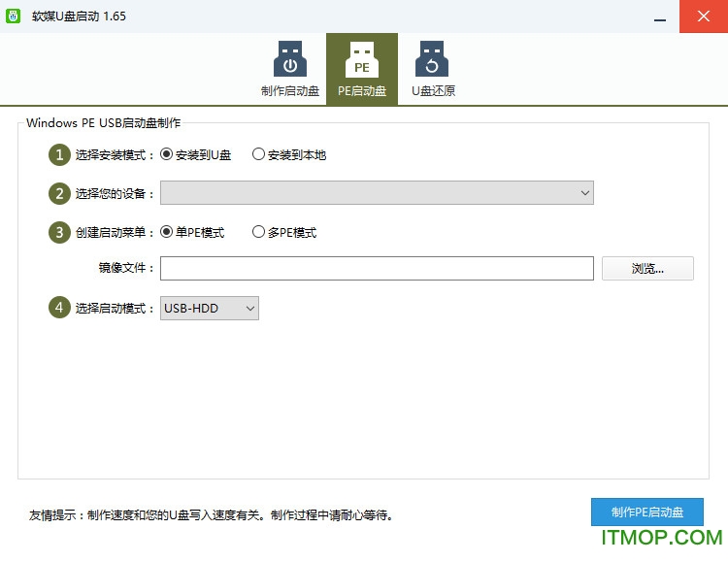Choose 多PE模式 boot menu option

pos(284,232)
